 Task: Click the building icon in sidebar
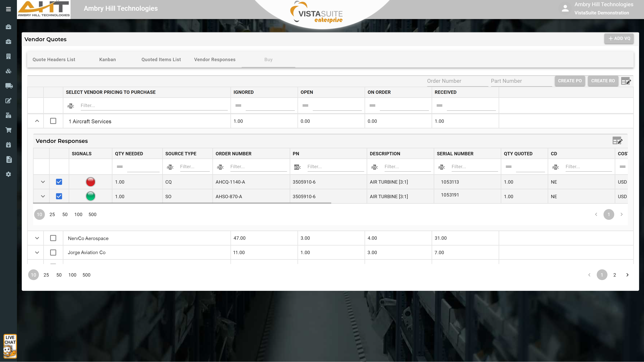click(x=8, y=56)
